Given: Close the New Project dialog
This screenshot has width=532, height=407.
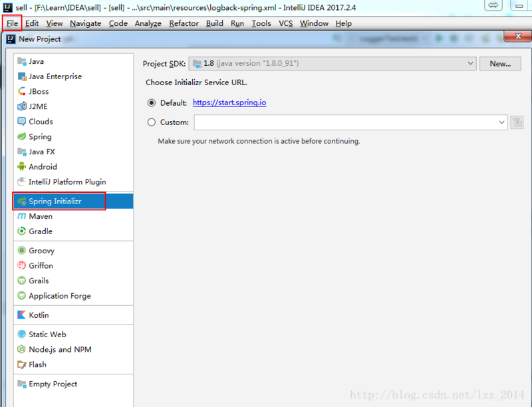Looking at the screenshot, I should tap(518, 37).
